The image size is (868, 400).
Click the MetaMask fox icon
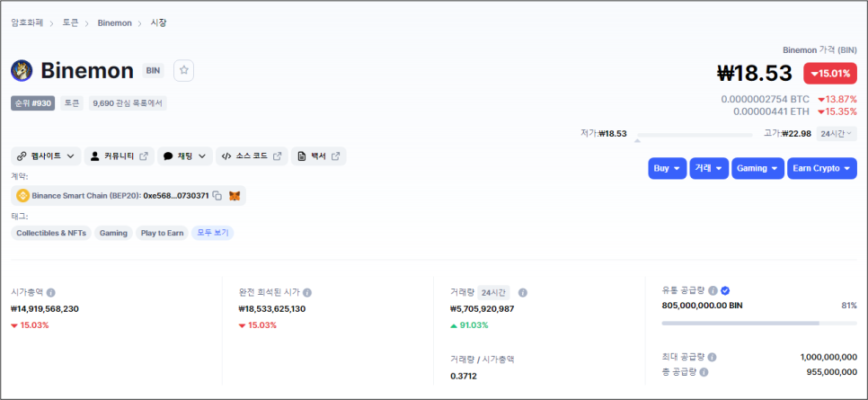pyautogui.click(x=235, y=195)
